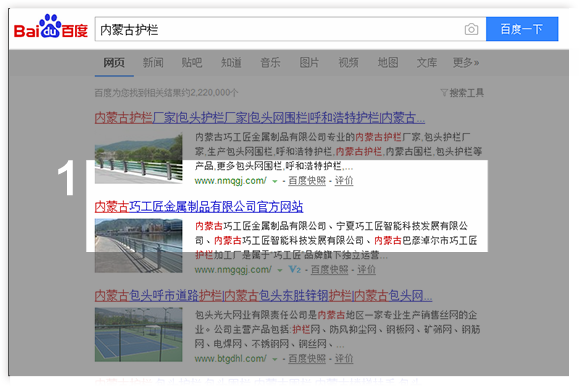The height and width of the screenshot is (386, 579).
Task: Expand the arrow beside first www.nmgqgj.com/ result
Action: tap(274, 181)
